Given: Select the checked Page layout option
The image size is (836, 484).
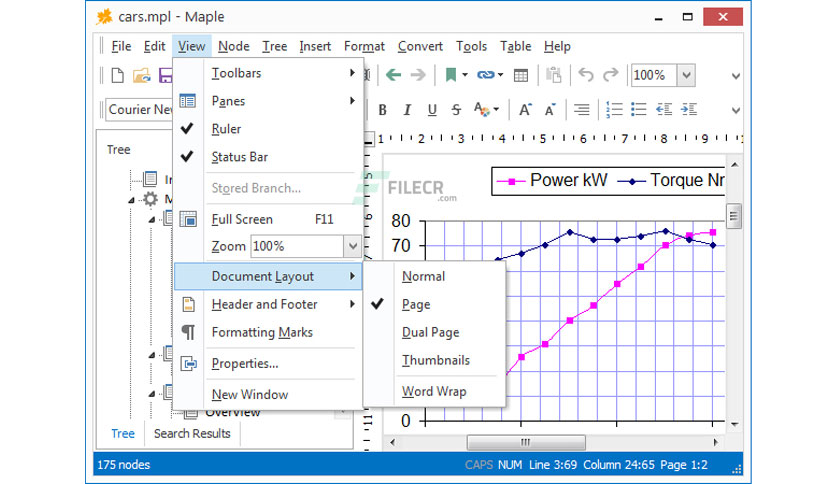Looking at the screenshot, I should tap(435, 304).
